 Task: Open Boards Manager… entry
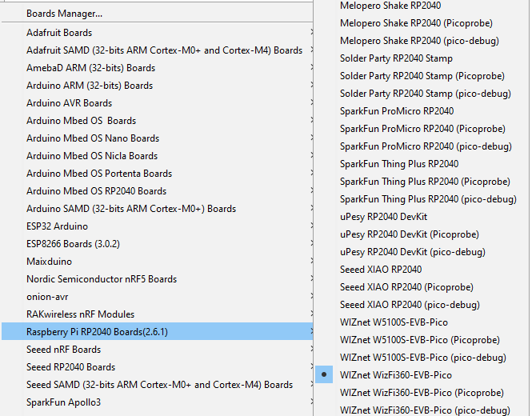157,14
